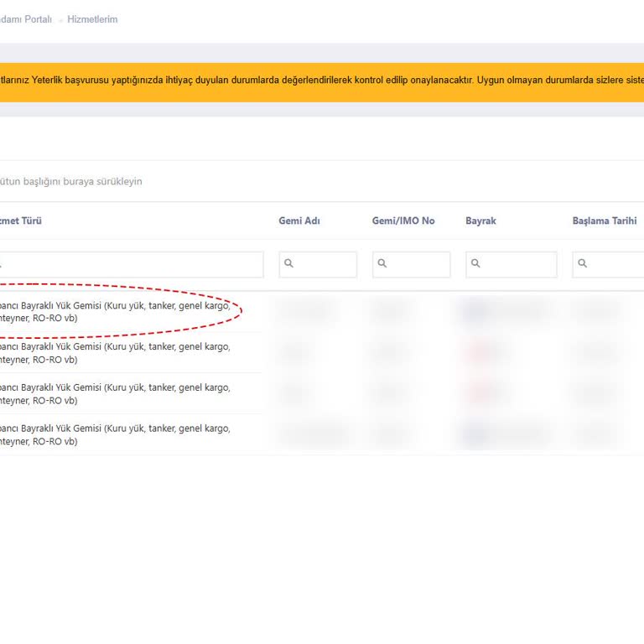Open the Hizmetlerim breadcrumb link
The image size is (644, 644).
(x=92, y=19)
